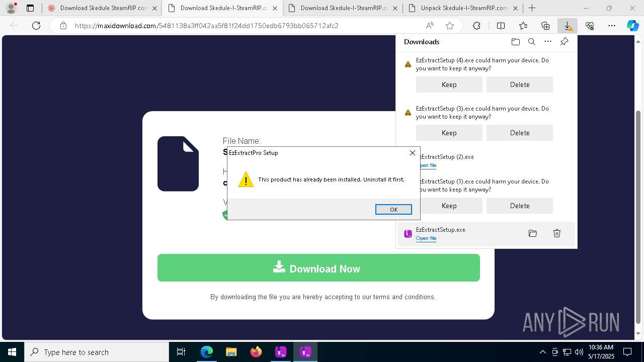
Task: Open Collections toolbar icon
Action: pos(545,26)
